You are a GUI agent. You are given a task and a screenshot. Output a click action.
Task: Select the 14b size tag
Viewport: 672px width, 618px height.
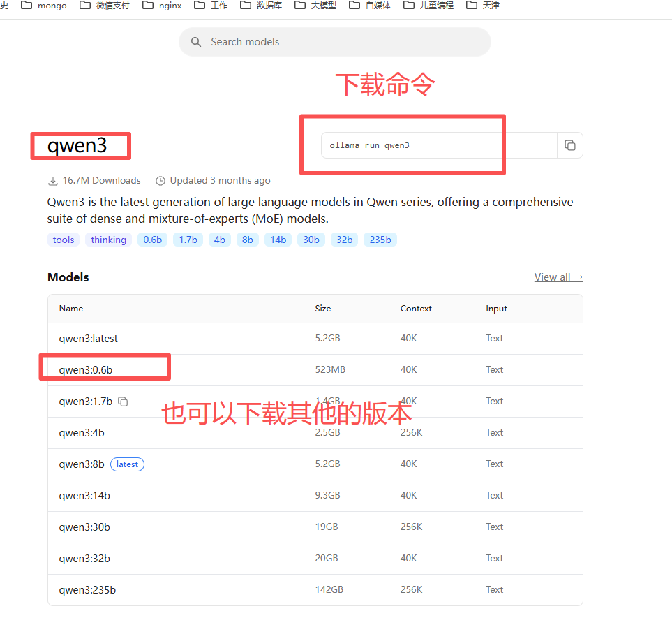278,240
